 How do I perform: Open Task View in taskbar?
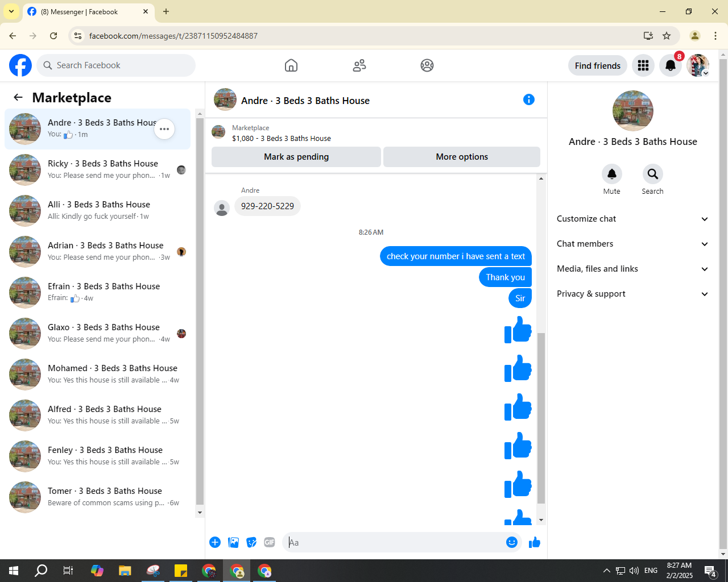(x=68, y=571)
